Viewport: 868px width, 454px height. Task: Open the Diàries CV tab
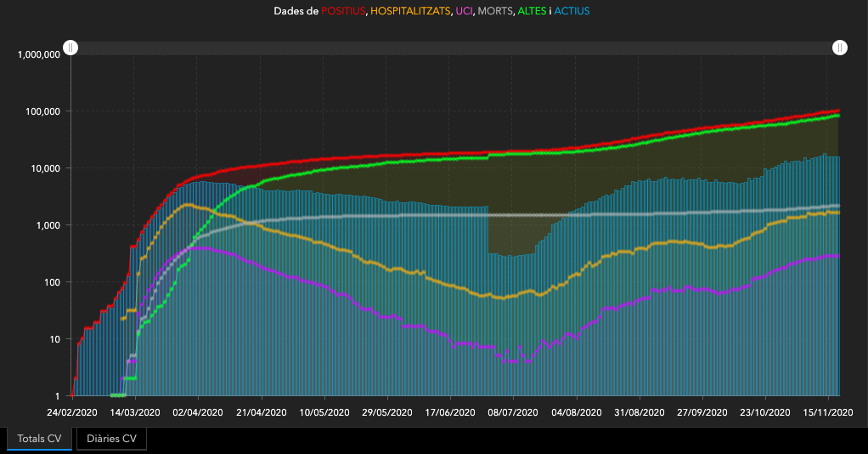click(111, 439)
